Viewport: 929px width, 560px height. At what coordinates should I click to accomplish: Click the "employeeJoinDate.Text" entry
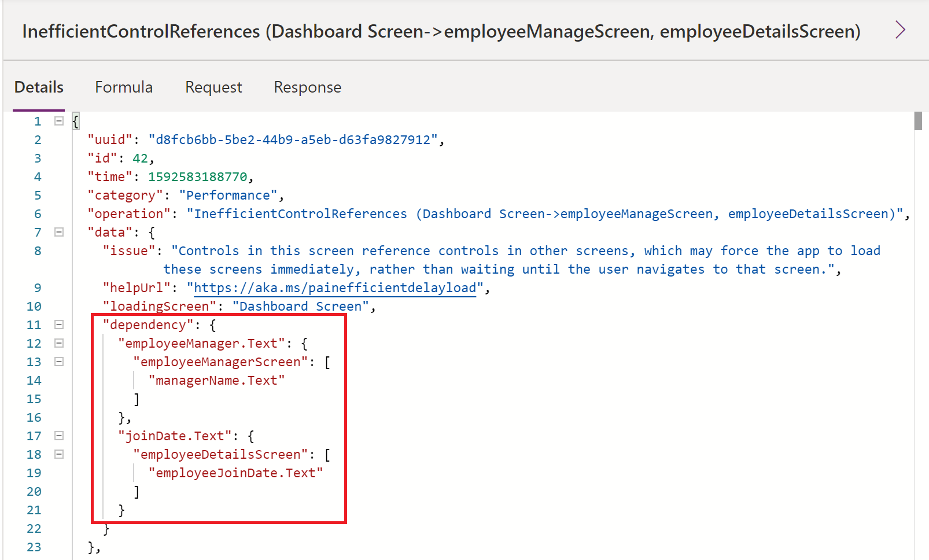[x=235, y=473]
